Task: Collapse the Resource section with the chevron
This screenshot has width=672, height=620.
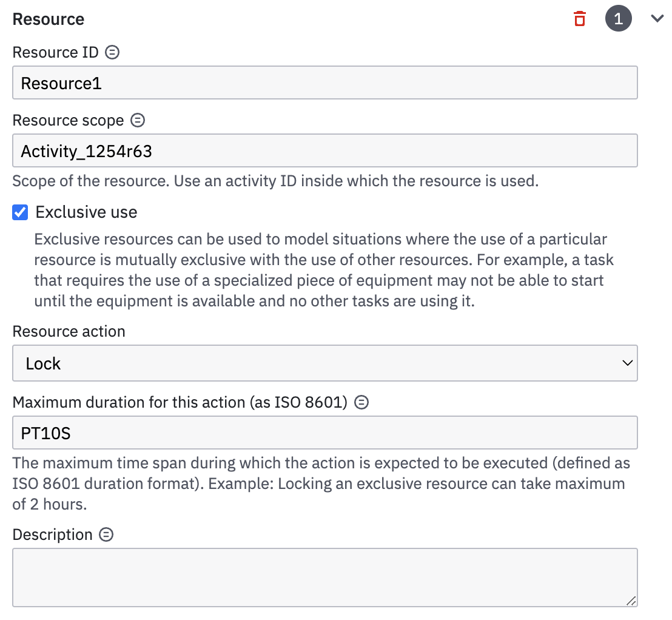Action: point(657,19)
